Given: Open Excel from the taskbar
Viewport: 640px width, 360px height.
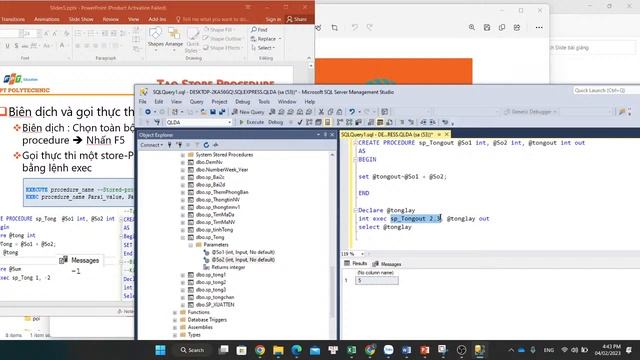Looking at the screenshot, I should tap(351, 350).
